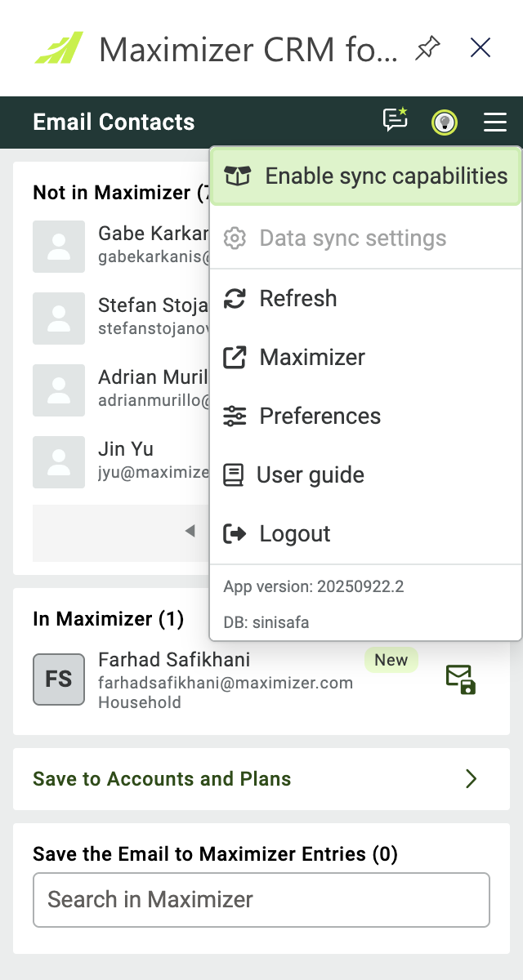Click the FS initials avatar
523x980 pixels.
59,679
